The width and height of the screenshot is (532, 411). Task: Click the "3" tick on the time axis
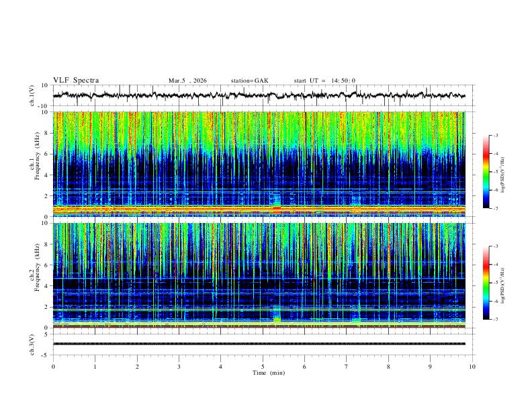coord(179,367)
